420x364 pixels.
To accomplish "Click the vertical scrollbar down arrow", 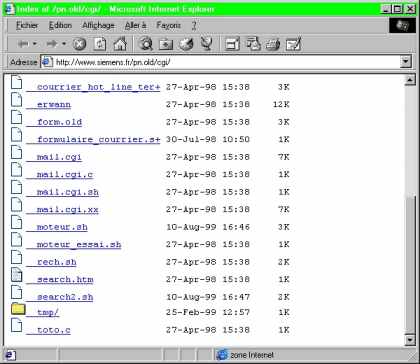I will click(x=410, y=339).
